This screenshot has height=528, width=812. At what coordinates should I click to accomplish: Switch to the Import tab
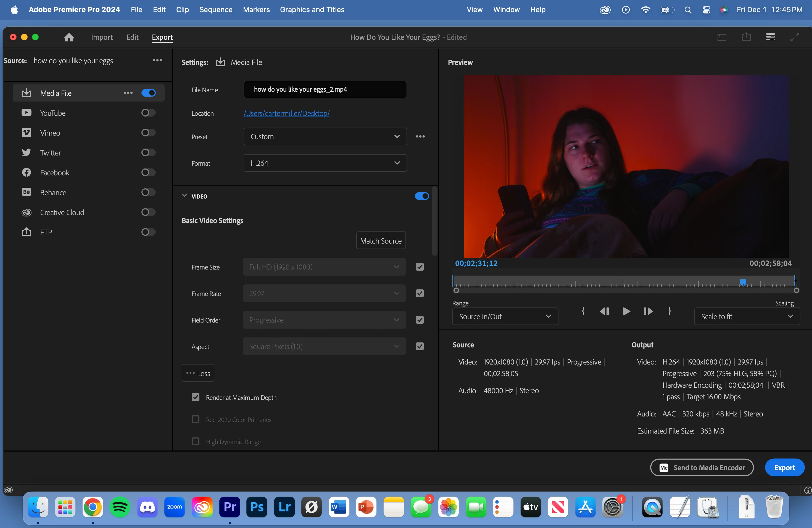coord(102,37)
